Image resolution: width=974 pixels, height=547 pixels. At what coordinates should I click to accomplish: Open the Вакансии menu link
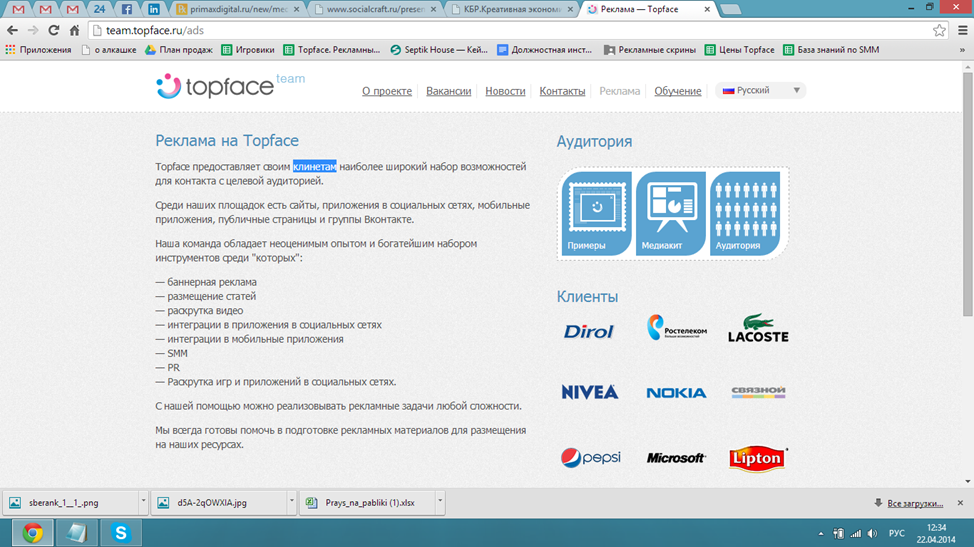448,91
